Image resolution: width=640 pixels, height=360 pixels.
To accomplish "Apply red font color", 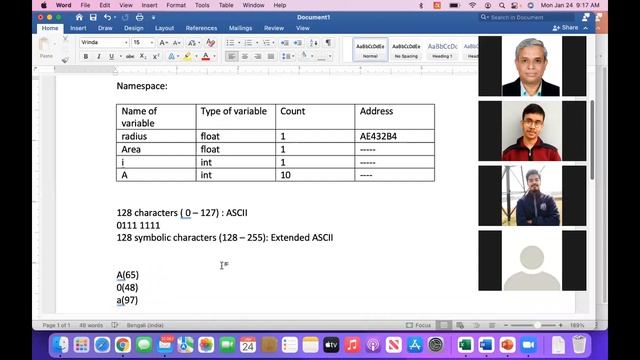I will click(x=206, y=56).
